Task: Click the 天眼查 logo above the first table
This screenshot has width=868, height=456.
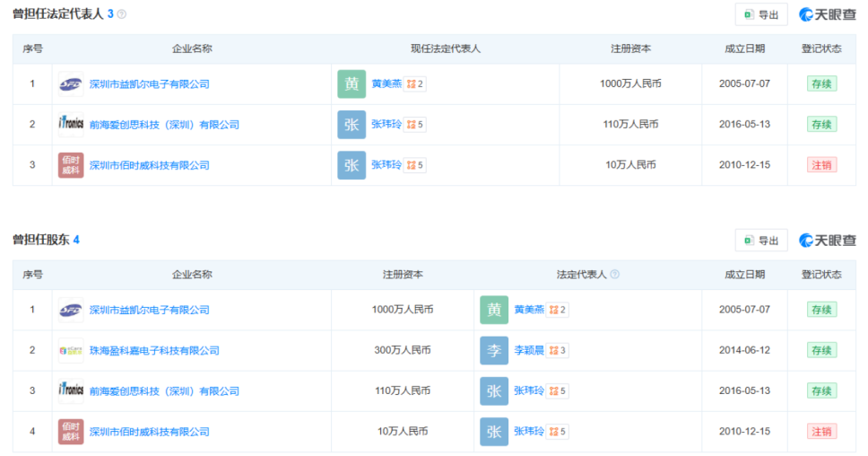Action: 828,15
